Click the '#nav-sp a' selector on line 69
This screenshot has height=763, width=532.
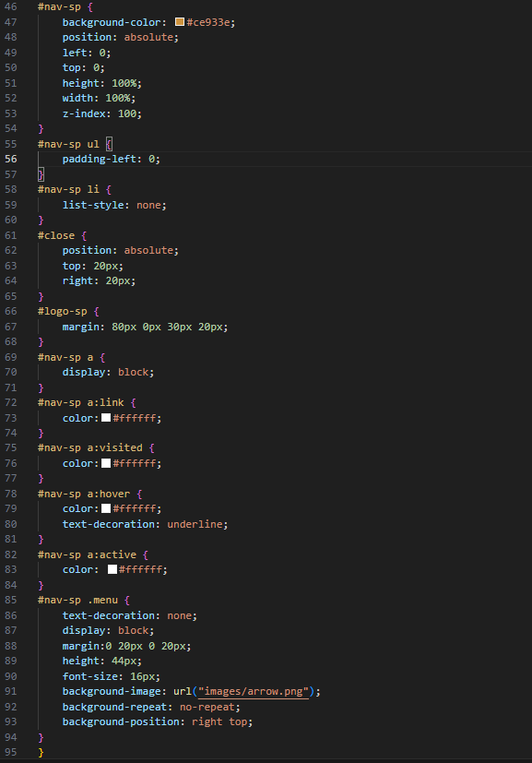click(x=65, y=357)
